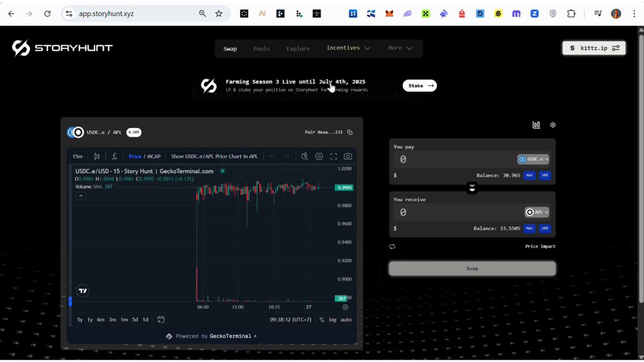Select the 5d time range
Viewport: 644px width, 362px height.
135,320
